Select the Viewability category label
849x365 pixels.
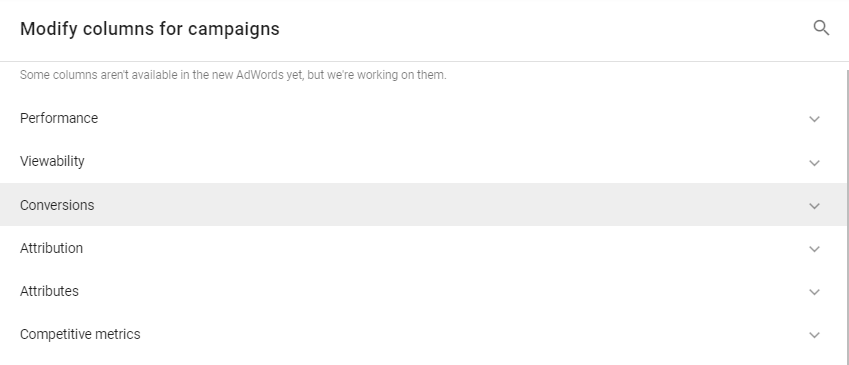(x=52, y=161)
